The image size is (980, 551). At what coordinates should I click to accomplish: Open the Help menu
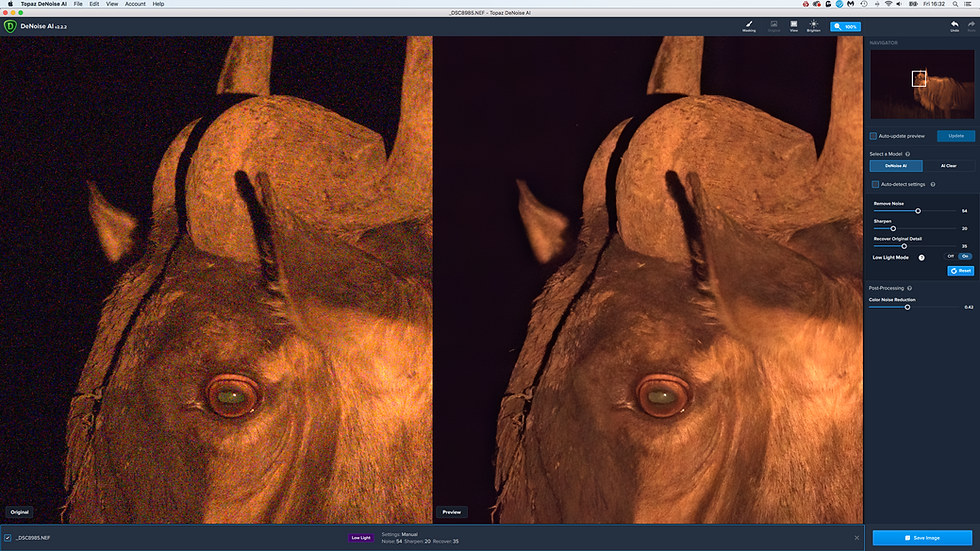click(x=158, y=4)
